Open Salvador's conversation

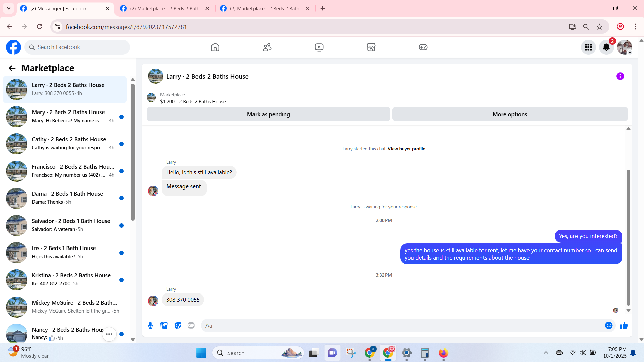pyautogui.click(x=65, y=225)
